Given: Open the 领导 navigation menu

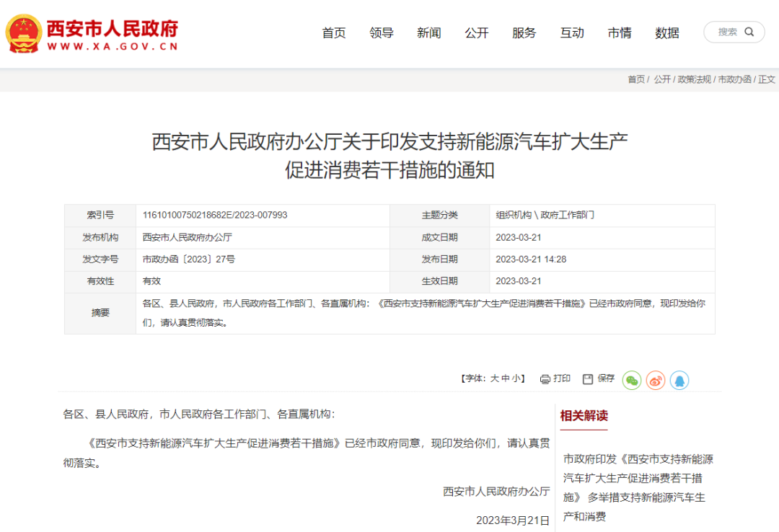Looking at the screenshot, I should (382, 32).
